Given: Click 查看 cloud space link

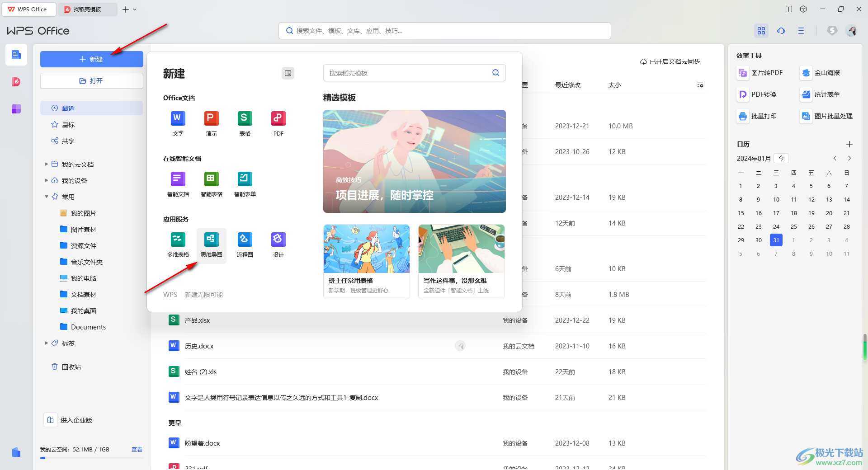Looking at the screenshot, I should [x=137, y=449].
